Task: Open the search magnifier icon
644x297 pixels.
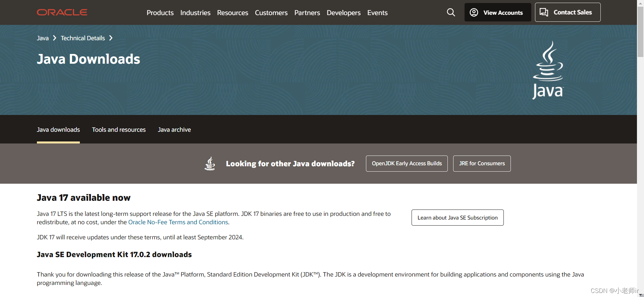Action: pyautogui.click(x=451, y=12)
